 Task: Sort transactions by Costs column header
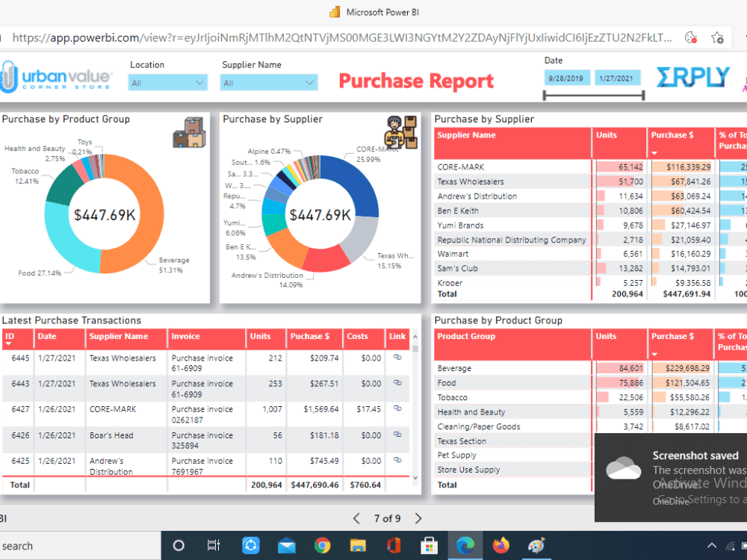364,339
